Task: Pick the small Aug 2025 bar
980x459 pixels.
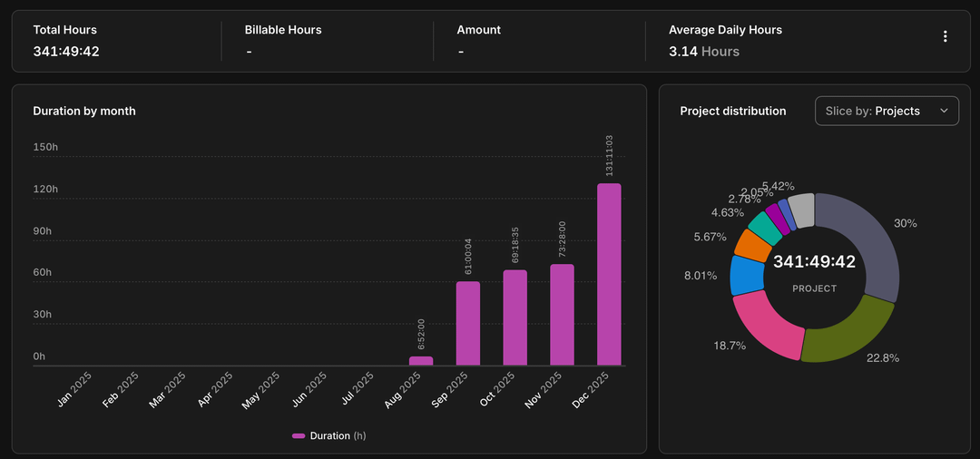Action: [x=421, y=361]
